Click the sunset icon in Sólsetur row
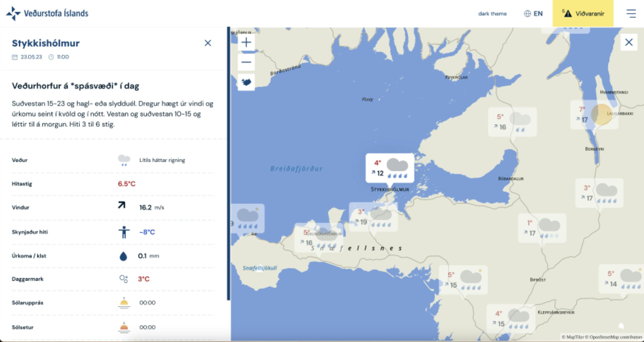 pyautogui.click(x=124, y=327)
